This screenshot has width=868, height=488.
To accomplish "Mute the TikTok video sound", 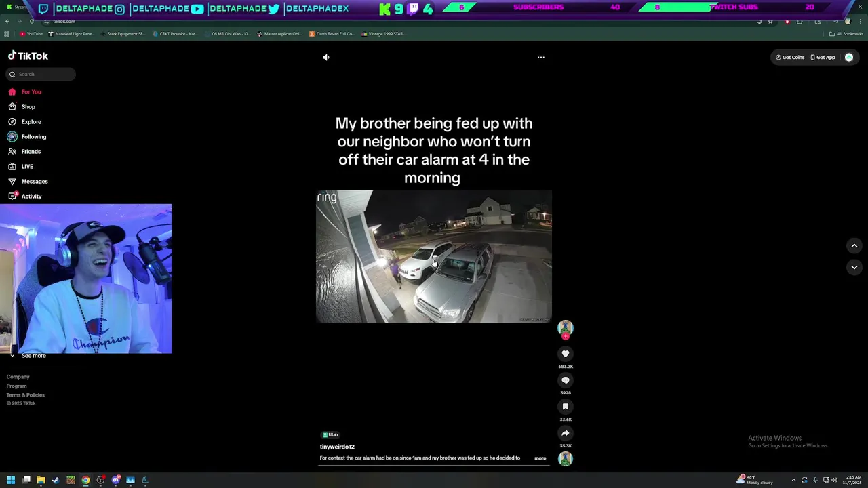I will (x=326, y=58).
